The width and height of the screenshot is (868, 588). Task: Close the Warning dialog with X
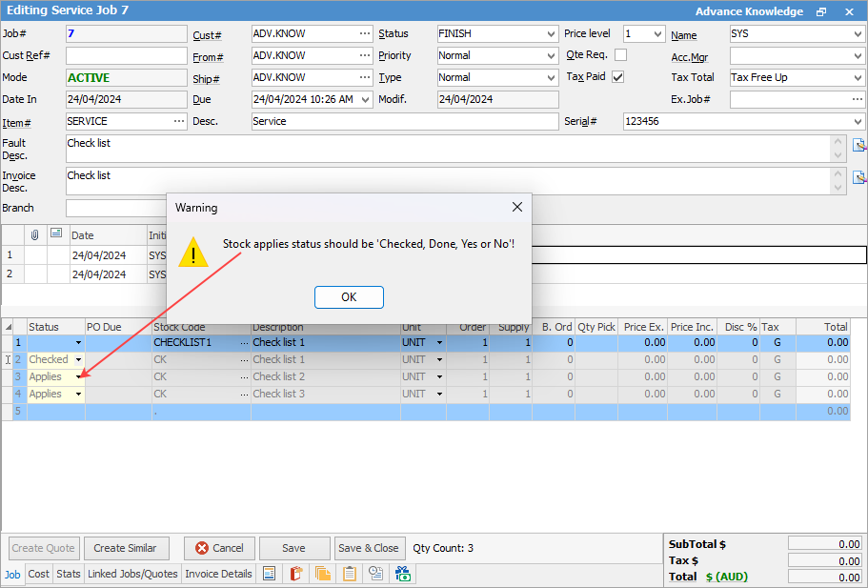517,207
